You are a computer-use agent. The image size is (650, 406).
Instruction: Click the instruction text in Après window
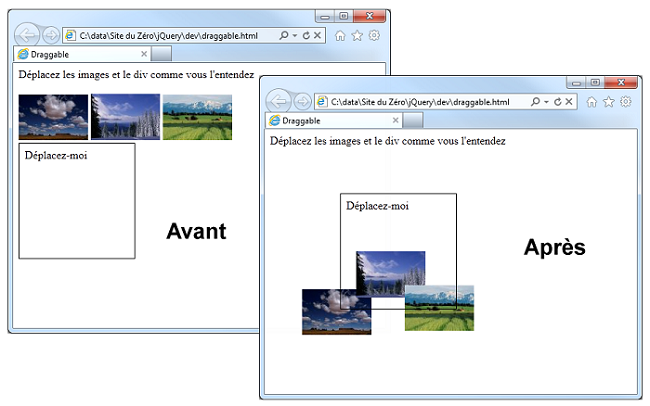click(x=388, y=141)
